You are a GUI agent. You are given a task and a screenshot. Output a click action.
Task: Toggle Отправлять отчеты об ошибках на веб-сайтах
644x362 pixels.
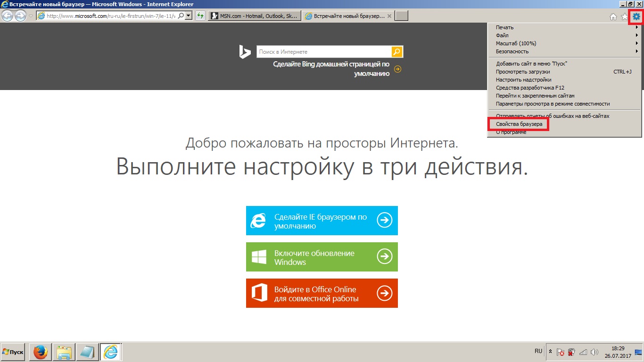565,116
